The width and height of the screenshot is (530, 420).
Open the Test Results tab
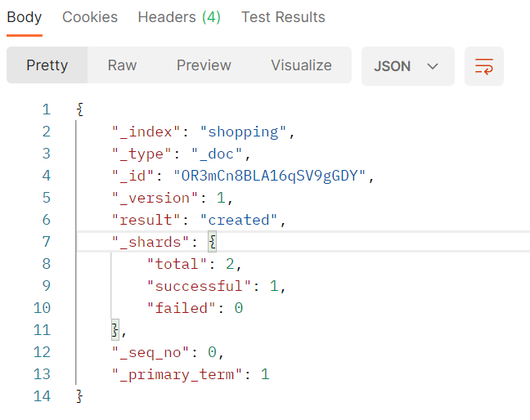click(283, 17)
